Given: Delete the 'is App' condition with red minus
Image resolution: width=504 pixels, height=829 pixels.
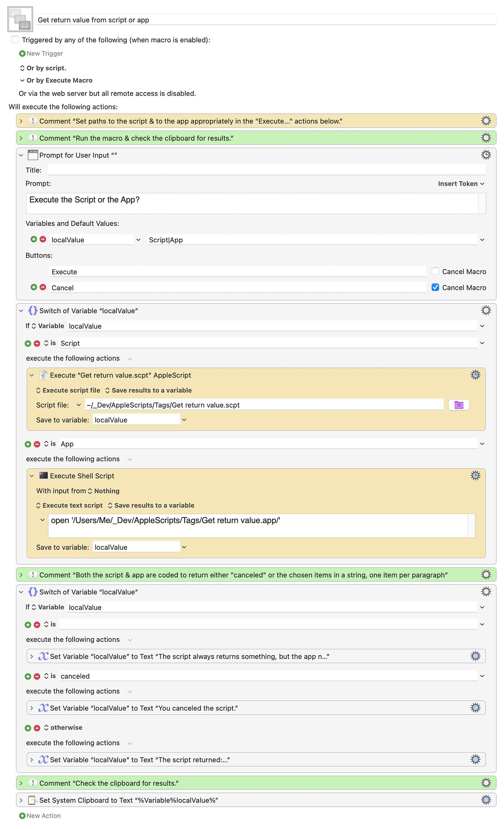Looking at the screenshot, I should [x=37, y=444].
